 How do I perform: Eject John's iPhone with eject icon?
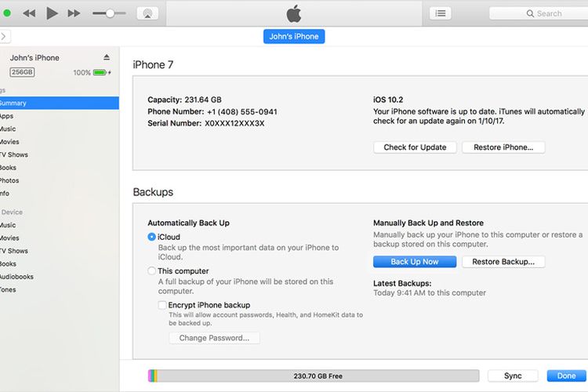tap(107, 57)
